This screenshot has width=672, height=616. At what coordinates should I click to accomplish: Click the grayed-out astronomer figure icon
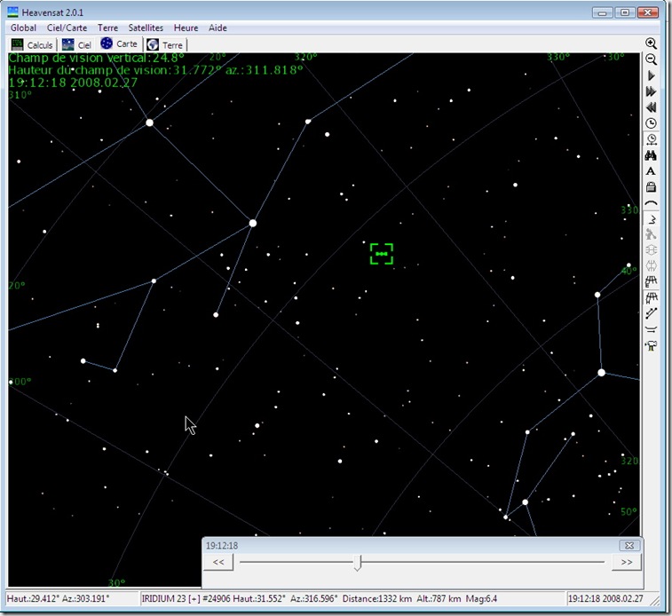click(651, 234)
